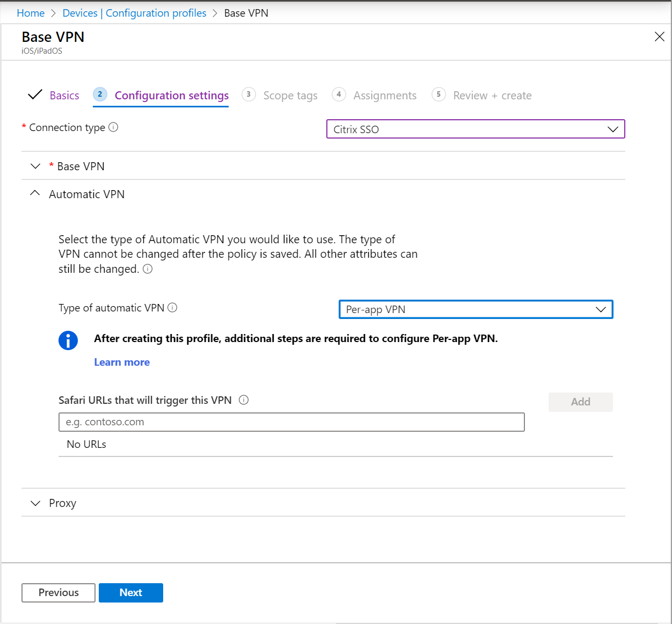Click the Next button
Viewport: 672px width, 624px height.
click(131, 593)
